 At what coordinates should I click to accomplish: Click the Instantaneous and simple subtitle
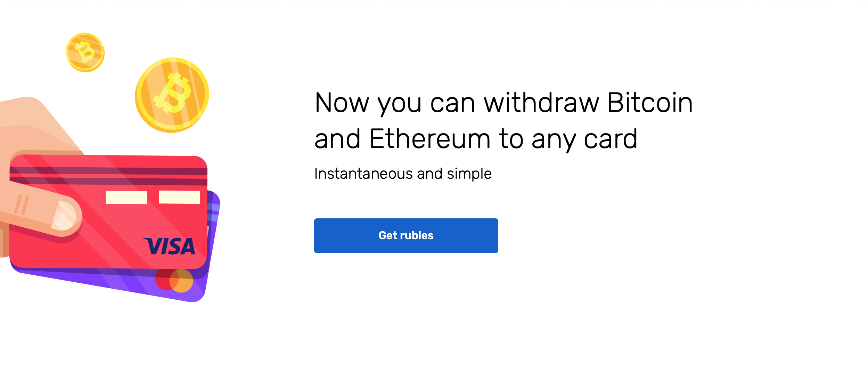403,174
